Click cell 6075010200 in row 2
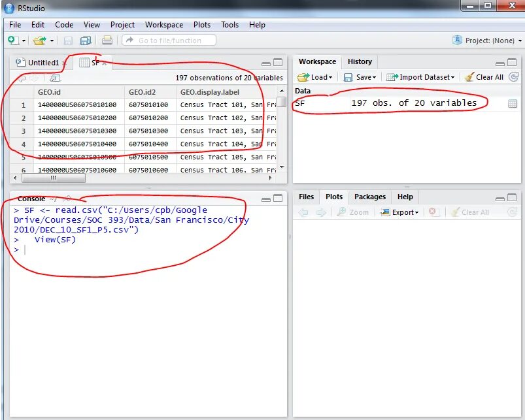Viewport: 525px width, 420px height. (x=148, y=118)
